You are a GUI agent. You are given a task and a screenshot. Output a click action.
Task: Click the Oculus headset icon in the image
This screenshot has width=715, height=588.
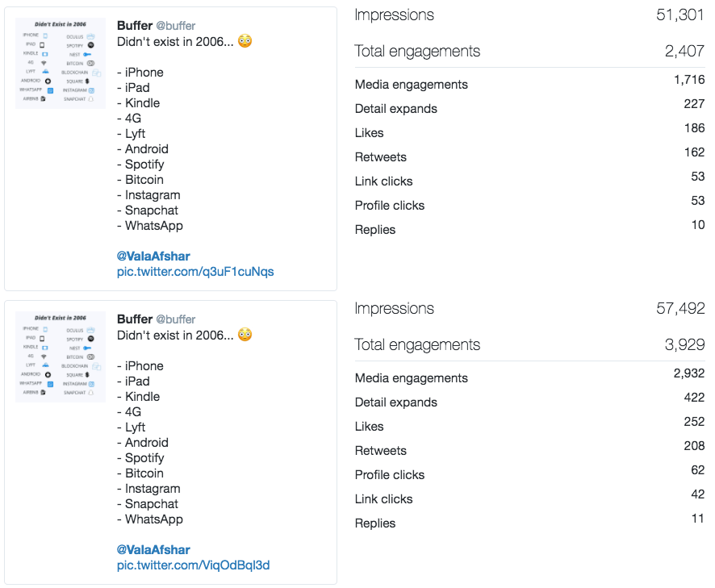[x=91, y=37]
